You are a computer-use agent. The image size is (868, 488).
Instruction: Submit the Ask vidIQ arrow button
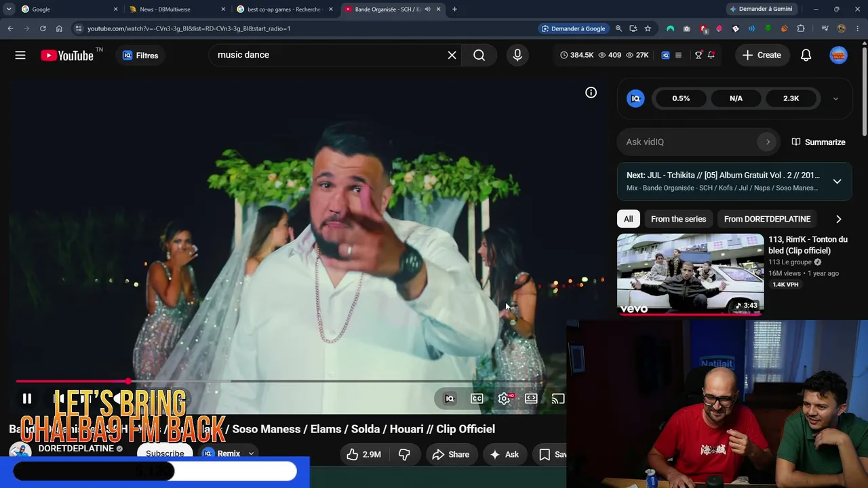(768, 142)
